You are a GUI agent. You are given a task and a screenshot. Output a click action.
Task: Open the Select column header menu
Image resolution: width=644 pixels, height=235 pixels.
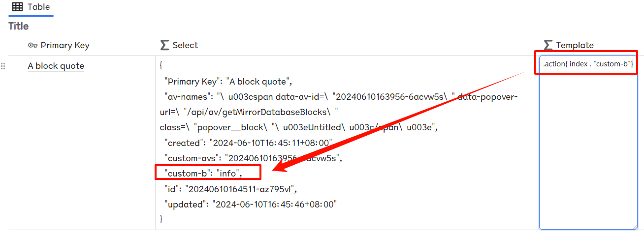[185, 45]
